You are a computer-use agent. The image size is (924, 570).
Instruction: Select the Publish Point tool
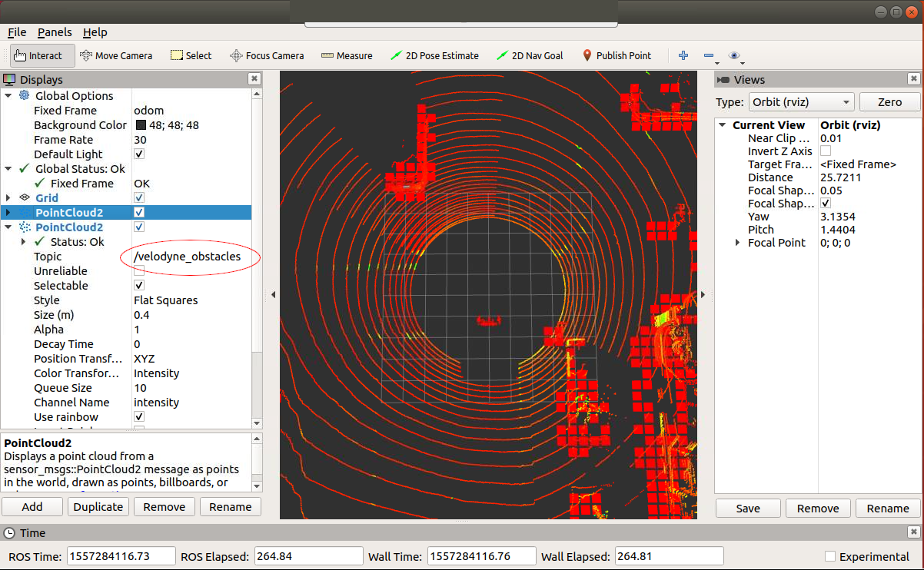click(x=617, y=55)
